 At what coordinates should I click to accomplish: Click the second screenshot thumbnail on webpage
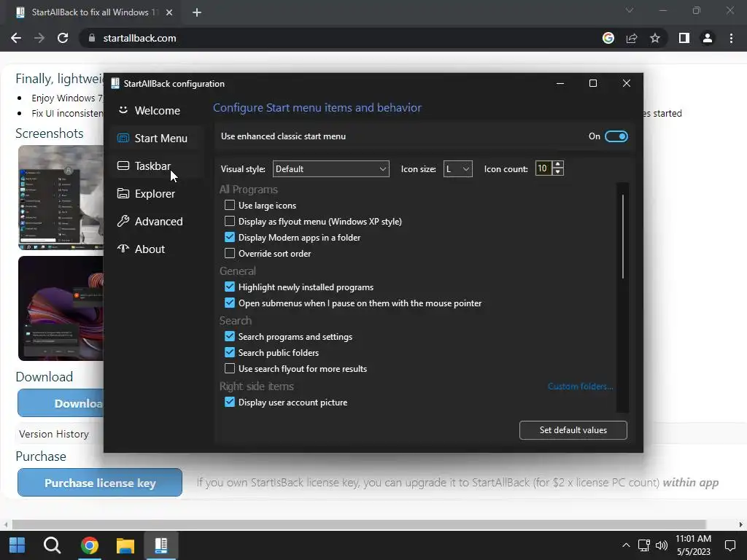point(61,308)
